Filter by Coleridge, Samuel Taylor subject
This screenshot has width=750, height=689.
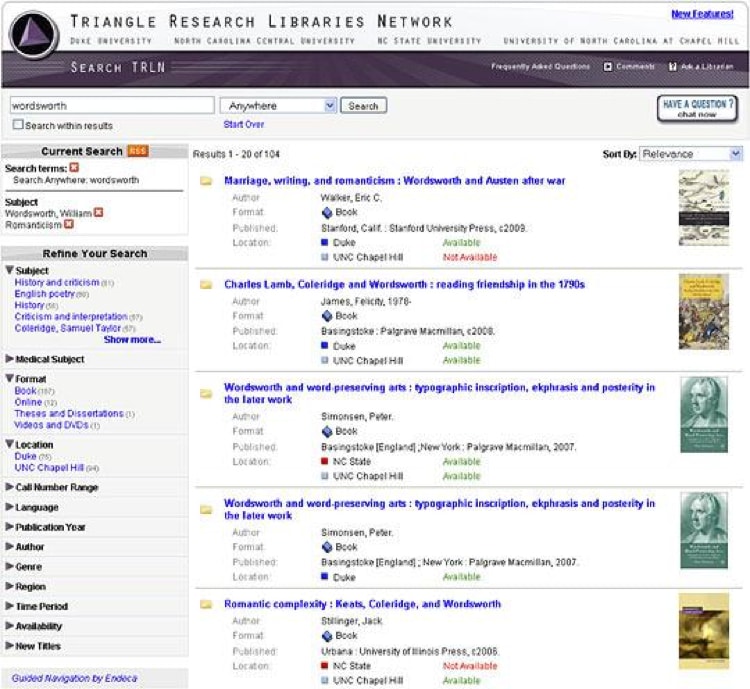(x=67, y=328)
